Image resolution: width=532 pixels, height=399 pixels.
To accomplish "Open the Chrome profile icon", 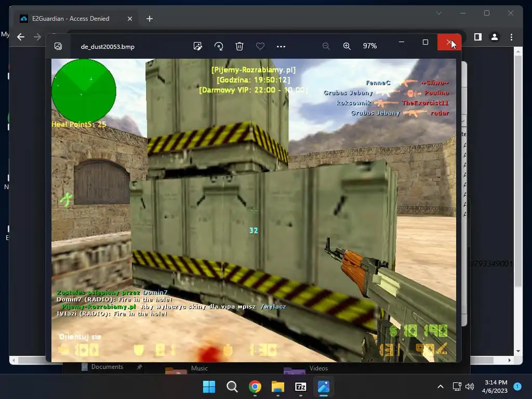I will (x=495, y=37).
